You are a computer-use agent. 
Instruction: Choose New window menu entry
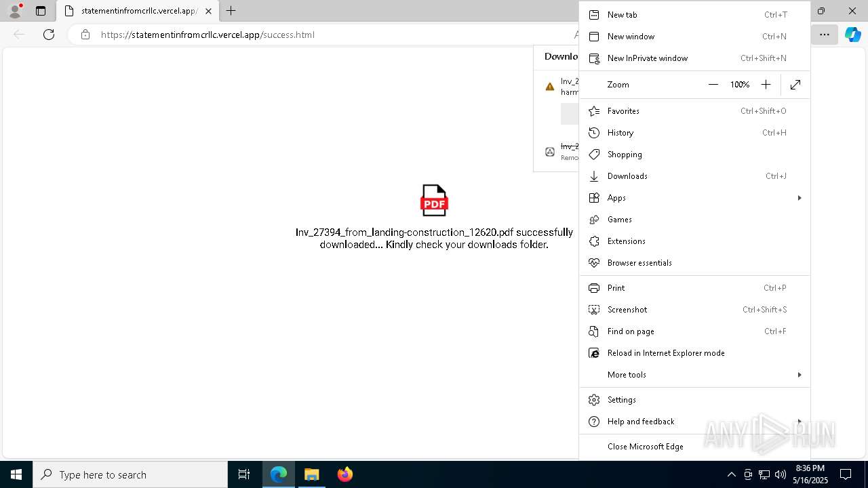click(694, 37)
